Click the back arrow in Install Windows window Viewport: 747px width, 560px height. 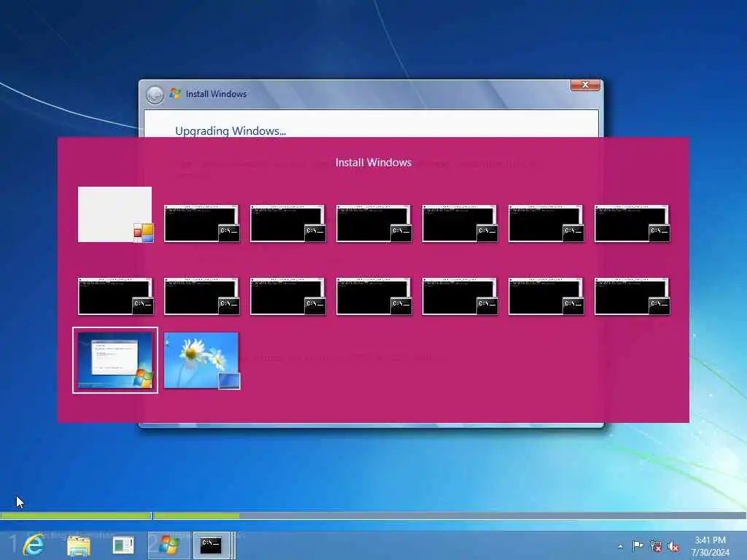(x=155, y=95)
